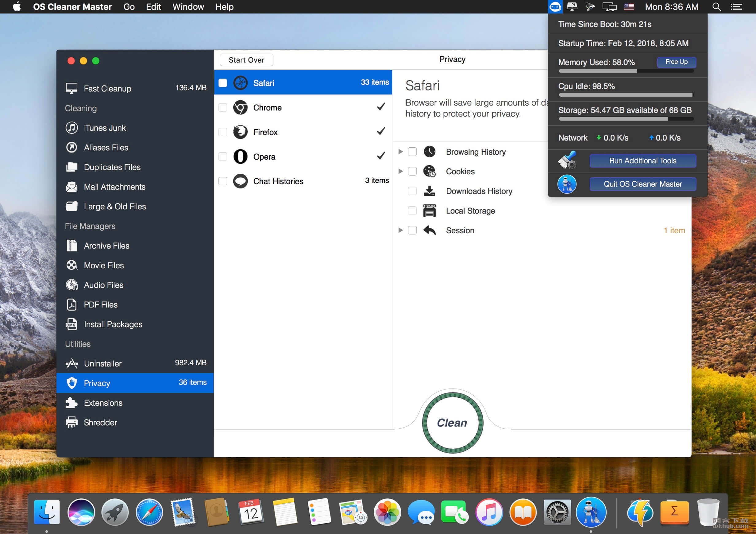Image resolution: width=756 pixels, height=534 pixels.
Task: Open Archive Files manager
Action: pos(135,246)
